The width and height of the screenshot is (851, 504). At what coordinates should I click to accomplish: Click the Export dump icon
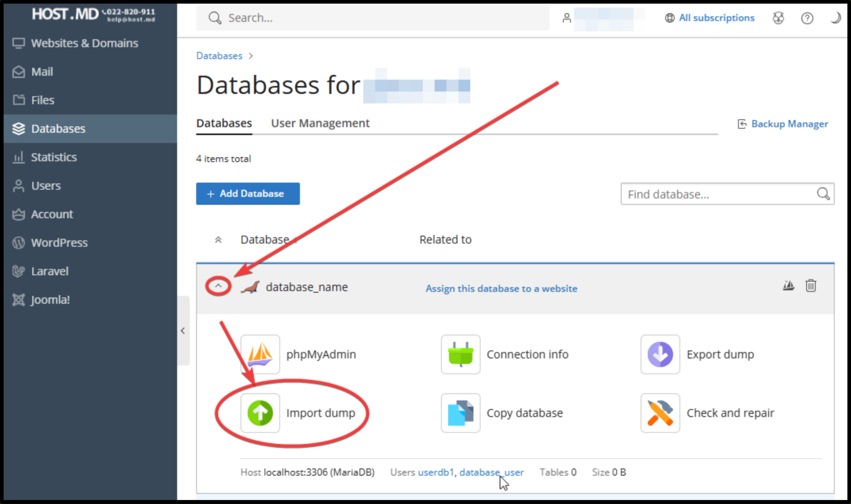(660, 354)
